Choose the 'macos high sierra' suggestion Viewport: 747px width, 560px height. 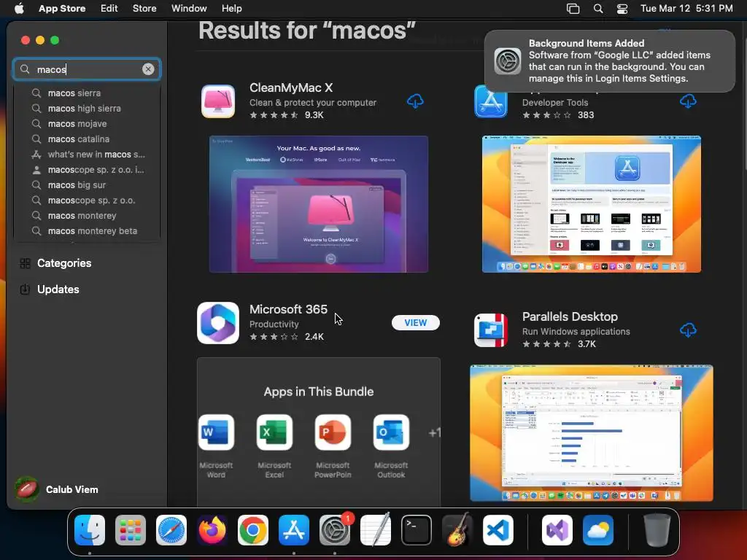[87, 108]
